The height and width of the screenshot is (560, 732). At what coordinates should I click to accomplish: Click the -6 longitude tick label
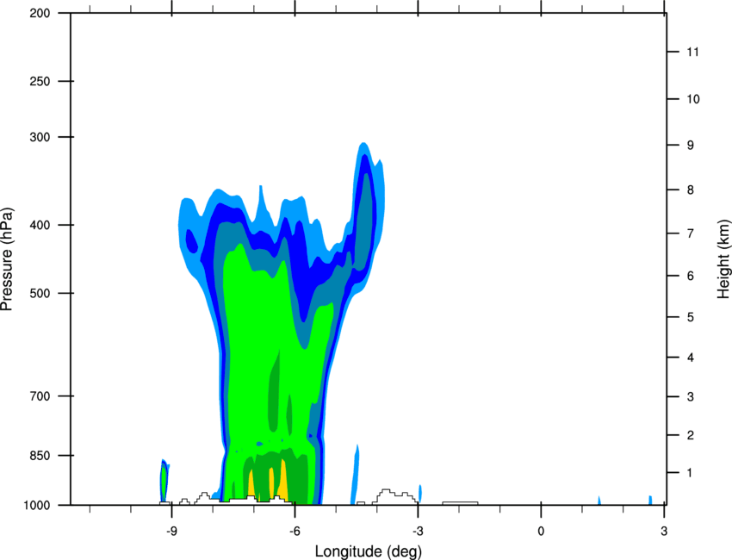pyautogui.click(x=295, y=532)
